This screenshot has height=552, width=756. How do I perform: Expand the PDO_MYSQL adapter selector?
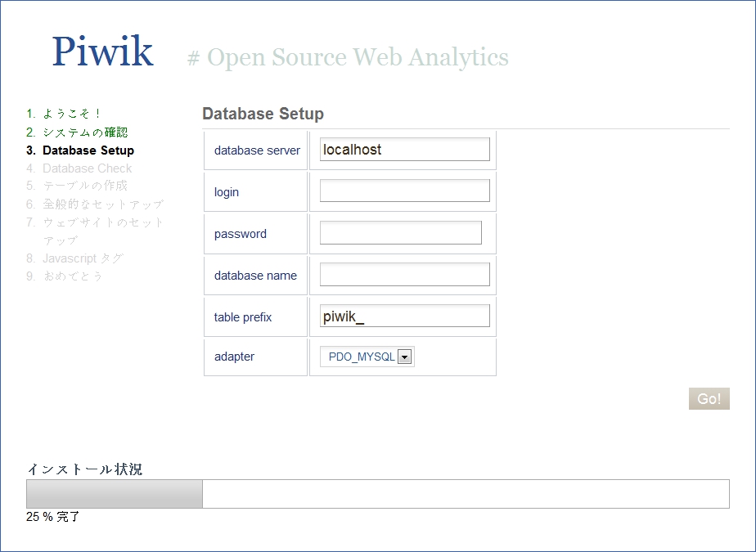click(405, 356)
